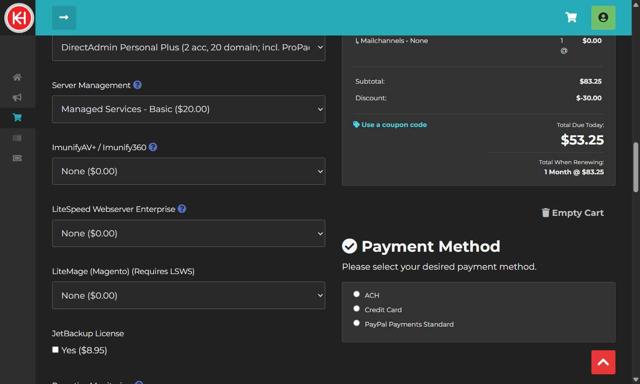This screenshot has width=640, height=384.
Task: Click the KH logo icon
Action: click(18, 18)
